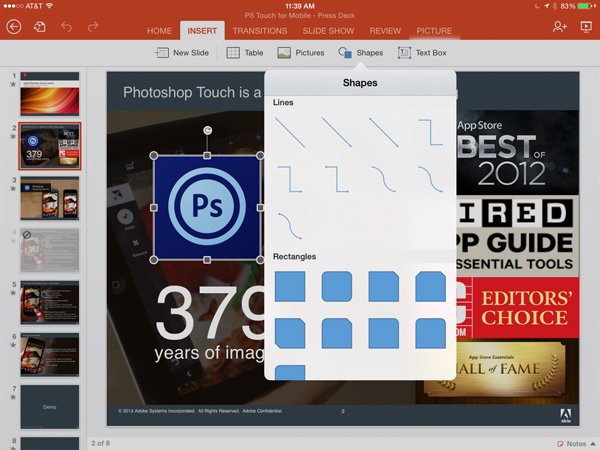
Task: Insert a New Slide
Action: coord(182,53)
